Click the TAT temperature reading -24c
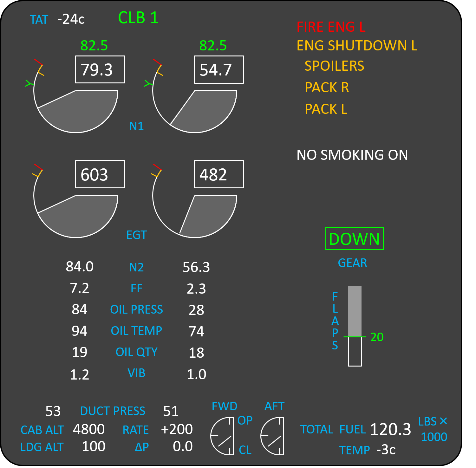Screen dimensions: 476x468 [x=71, y=19]
